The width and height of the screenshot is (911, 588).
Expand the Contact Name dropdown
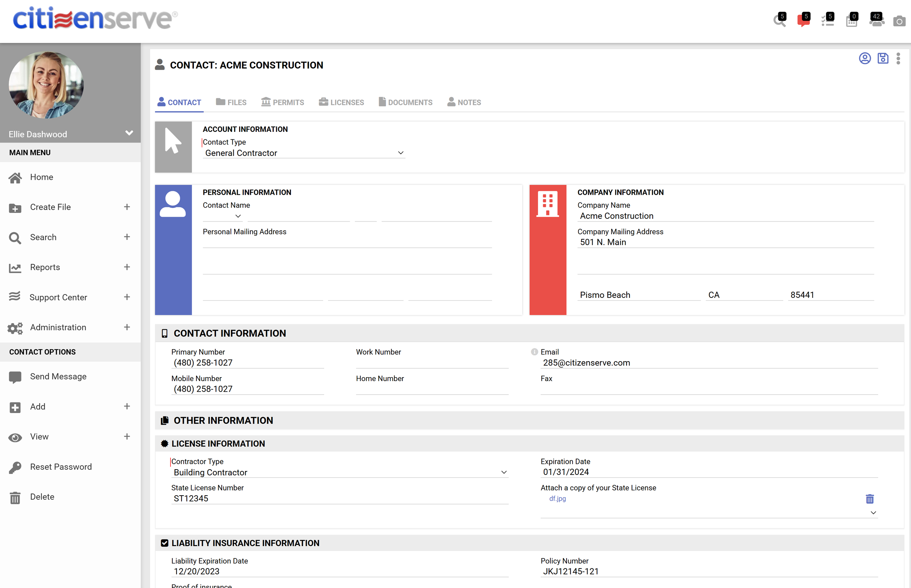coord(238,216)
